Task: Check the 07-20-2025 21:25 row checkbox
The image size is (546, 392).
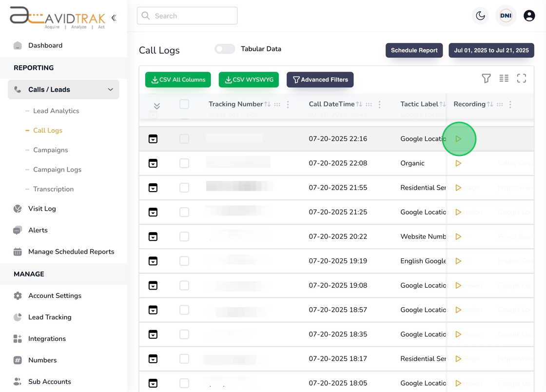Action: pyautogui.click(x=184, y=212)
